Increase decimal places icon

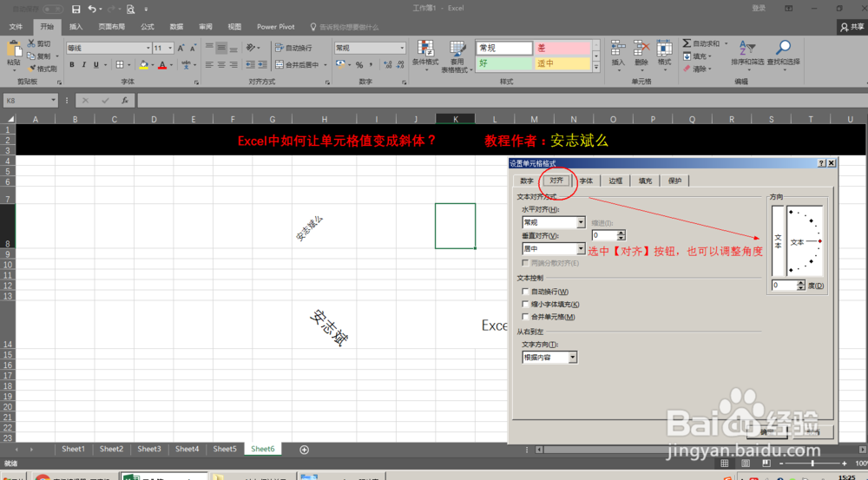[x=387, y=65]
